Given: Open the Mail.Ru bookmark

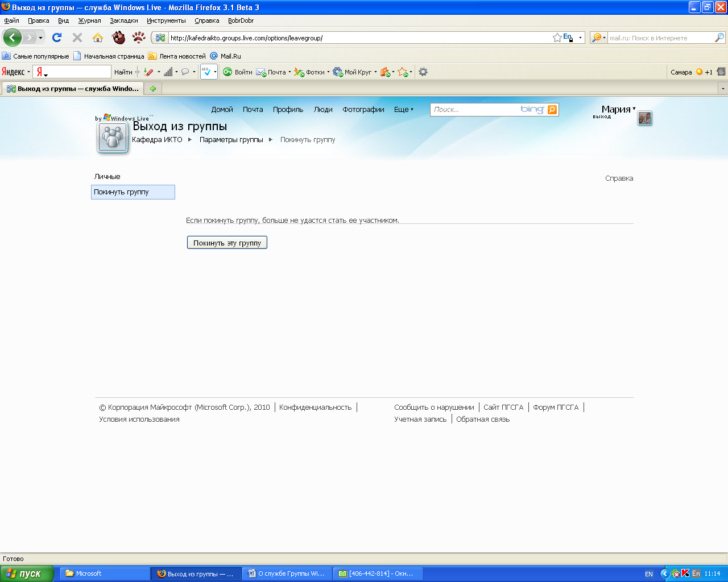Looking at the screenshot, I should click(226, 56).
